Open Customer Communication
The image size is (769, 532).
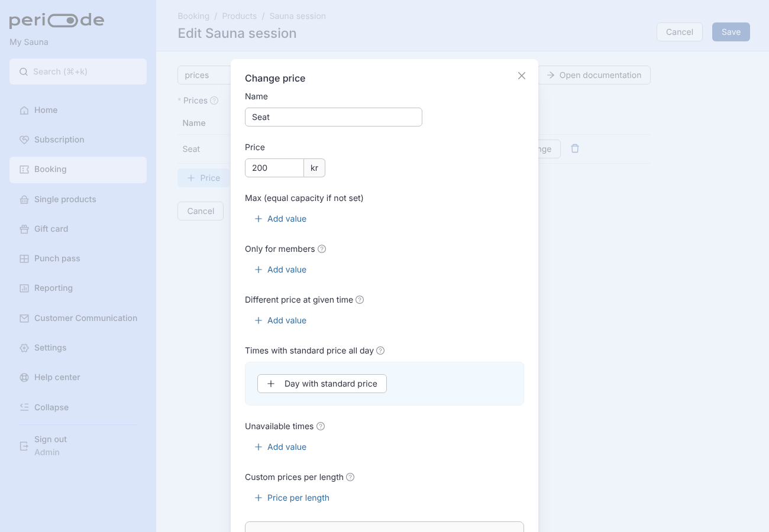click(78, 318)
